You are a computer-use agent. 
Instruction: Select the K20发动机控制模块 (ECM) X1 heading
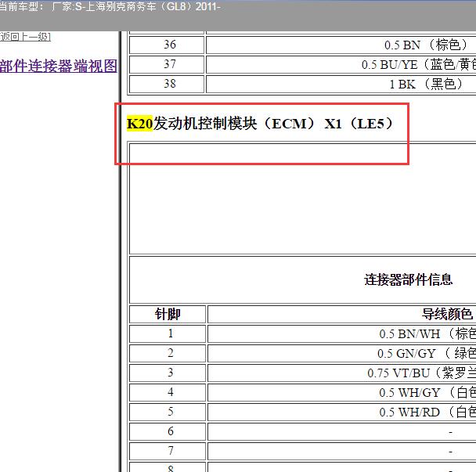(261, 124)
